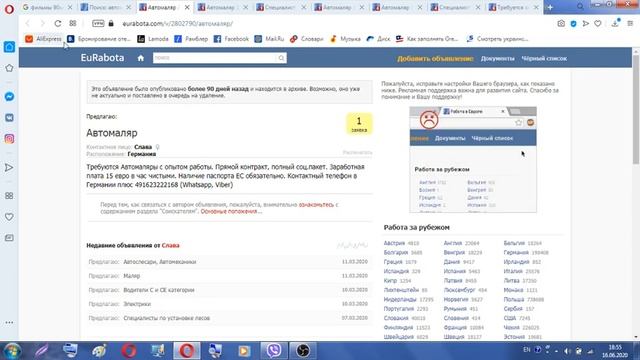Open Музыка bookmark
Screen dimensions: 640x360
345,39
